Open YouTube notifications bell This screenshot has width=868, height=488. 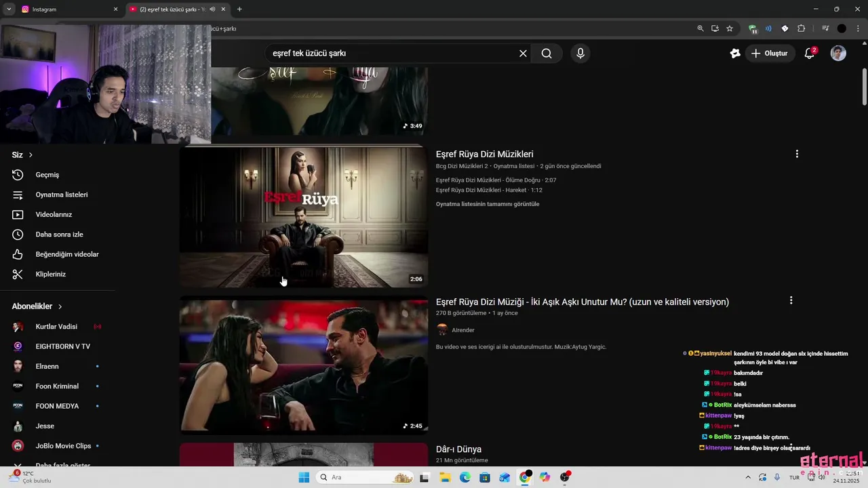pos(810,54)
